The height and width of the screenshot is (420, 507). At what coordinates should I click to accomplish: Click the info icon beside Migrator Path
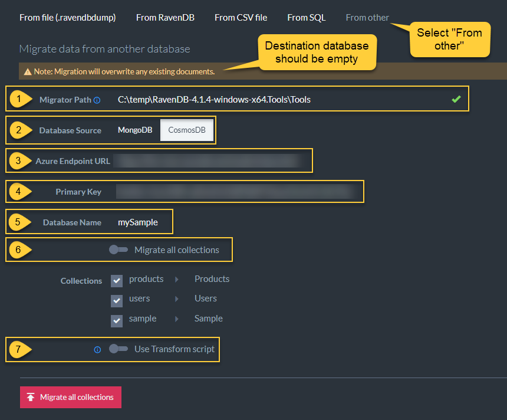pos(97,100)
